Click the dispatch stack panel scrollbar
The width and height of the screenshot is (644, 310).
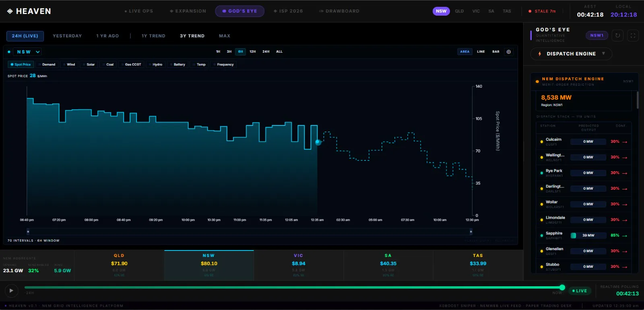638,100
